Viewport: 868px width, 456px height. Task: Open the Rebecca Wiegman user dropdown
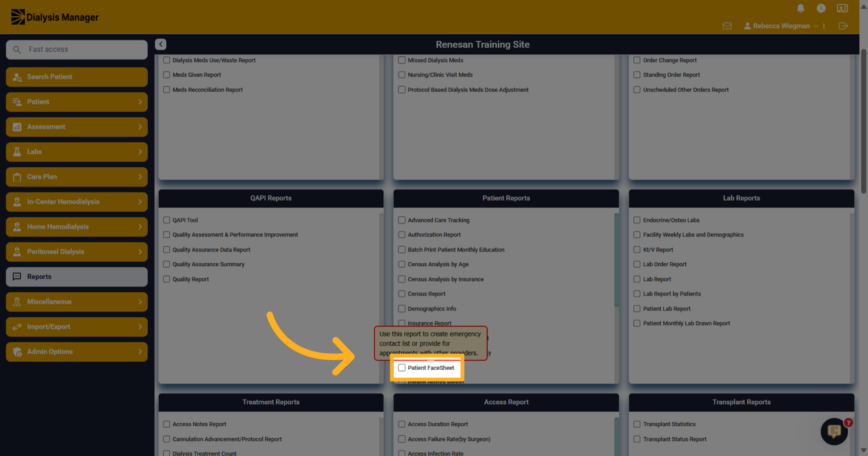pos(780,26)
